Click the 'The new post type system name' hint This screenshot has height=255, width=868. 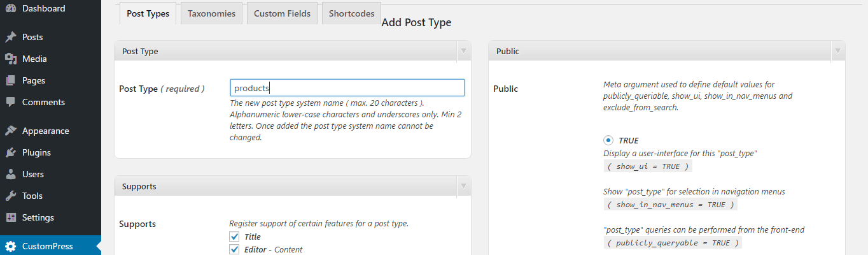click(346, 120)
